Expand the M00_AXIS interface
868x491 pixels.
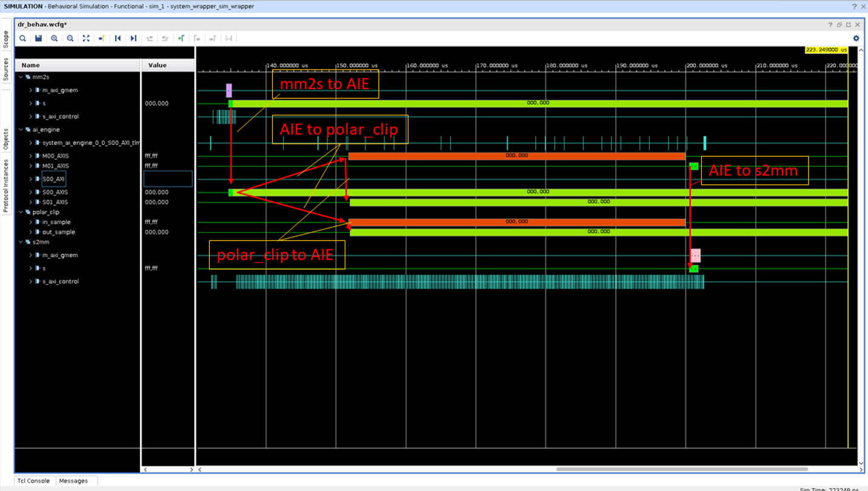click(x=30, y=156)
